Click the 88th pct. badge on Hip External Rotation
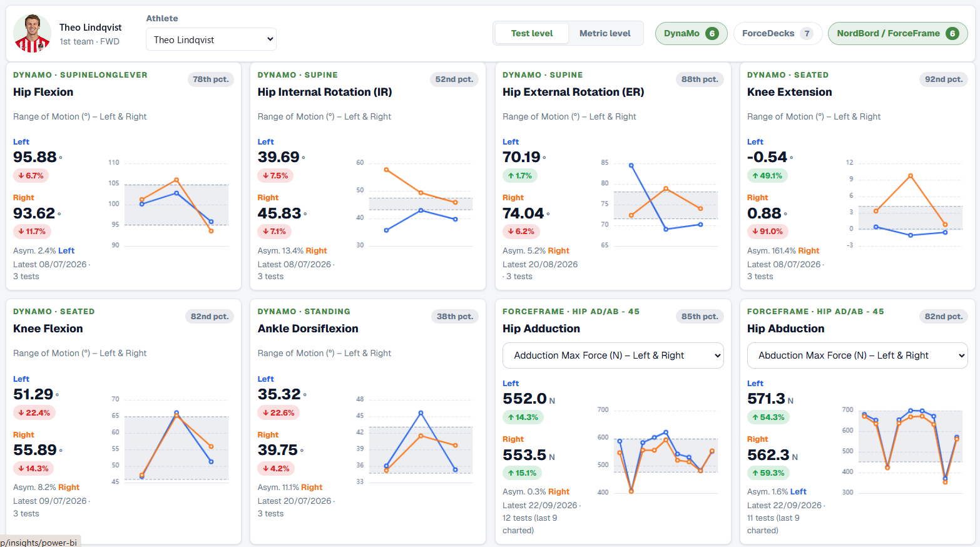The height and width of the screenshot is (547, 980). click(700, 79)
